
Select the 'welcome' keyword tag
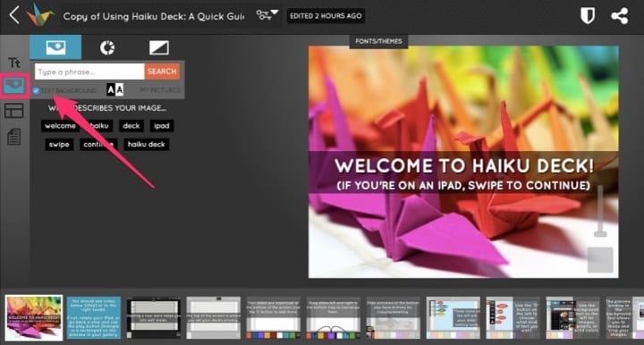point(60,126)
